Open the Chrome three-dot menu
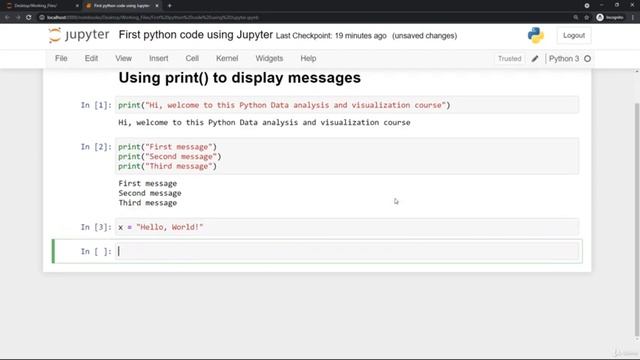 point(633,18)
